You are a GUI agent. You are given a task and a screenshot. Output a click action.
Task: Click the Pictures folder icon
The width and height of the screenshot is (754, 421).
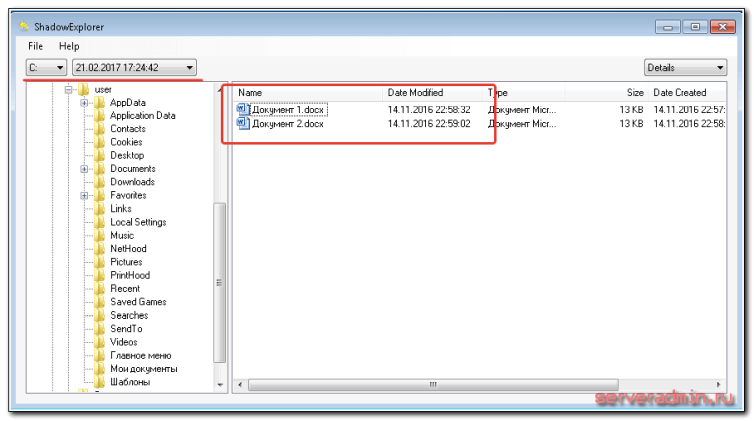tap(100, 262)
